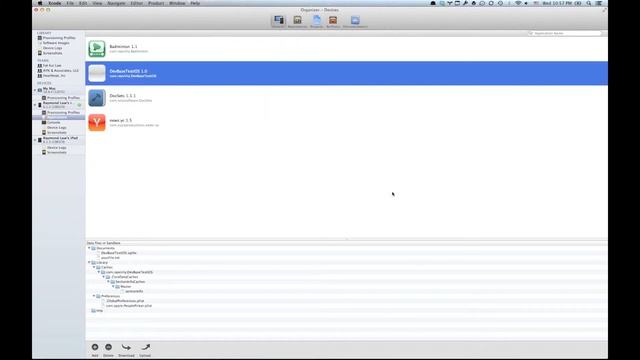Click the Application Name search field

(x=564, y=33)
